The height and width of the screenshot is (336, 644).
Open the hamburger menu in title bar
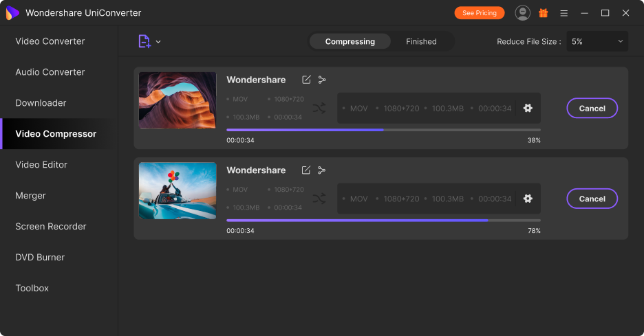[564, 13]
